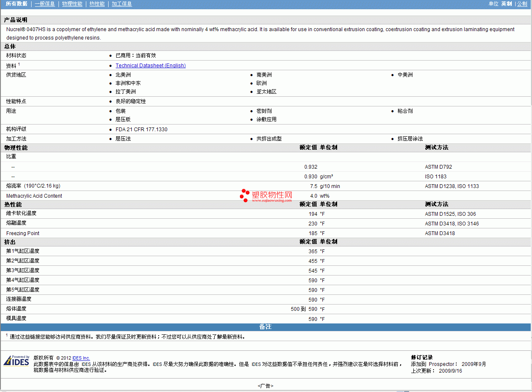Screen dimensions: 532x392
Task: Click the ISO 1183 test method
Action: click(436, 177)
